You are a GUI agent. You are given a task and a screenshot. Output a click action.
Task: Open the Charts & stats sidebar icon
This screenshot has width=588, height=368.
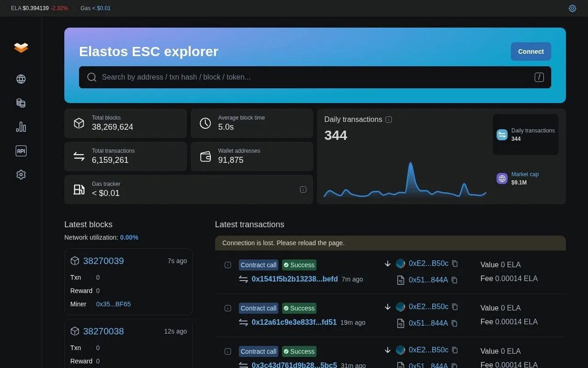point(21,127)
